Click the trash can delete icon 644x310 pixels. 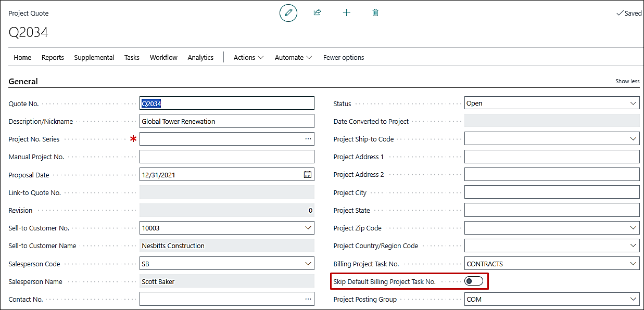375,12
